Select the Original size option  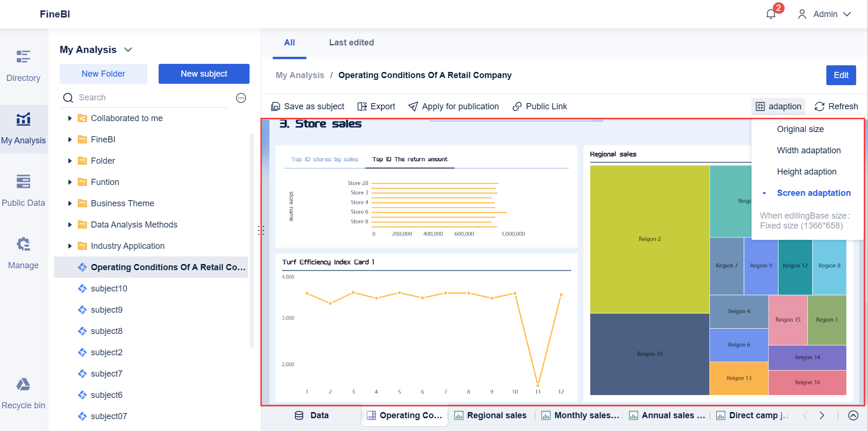[x=800, y=129]
